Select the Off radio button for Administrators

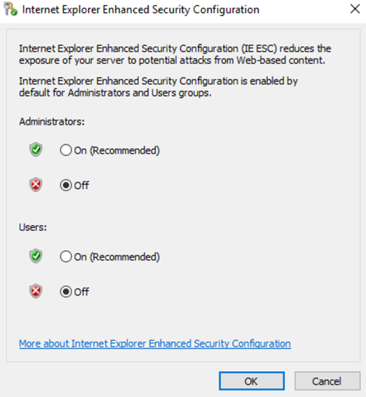tap(66, 185)
